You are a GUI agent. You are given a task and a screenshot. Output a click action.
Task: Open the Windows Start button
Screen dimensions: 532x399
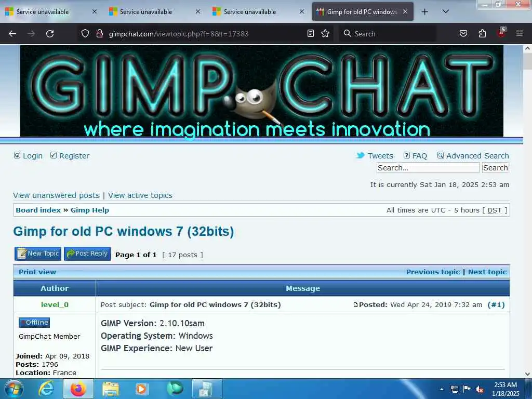[x=14, y=389]
